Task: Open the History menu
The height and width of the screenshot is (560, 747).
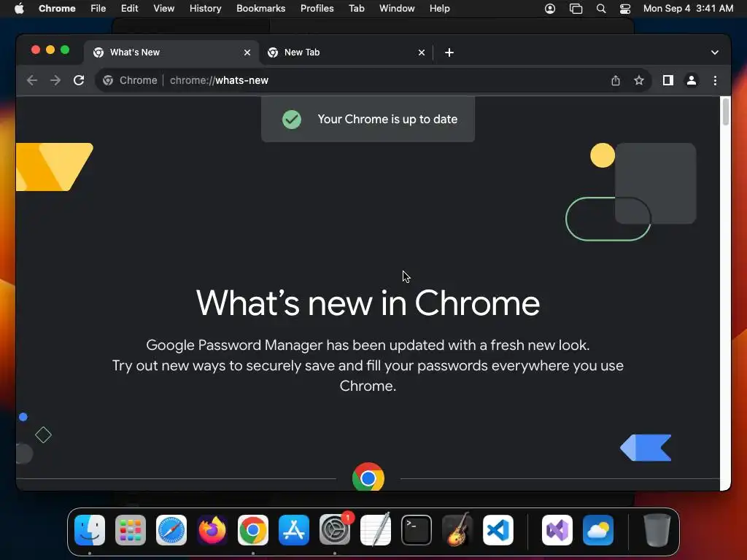Action: (x=205, y=9)
